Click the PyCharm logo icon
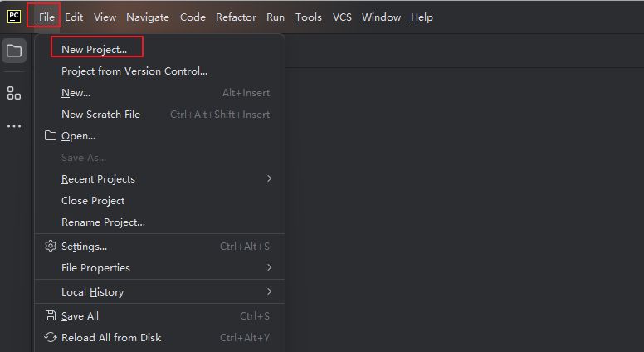Viewport: 644px width, 352px height. (14, 17)
